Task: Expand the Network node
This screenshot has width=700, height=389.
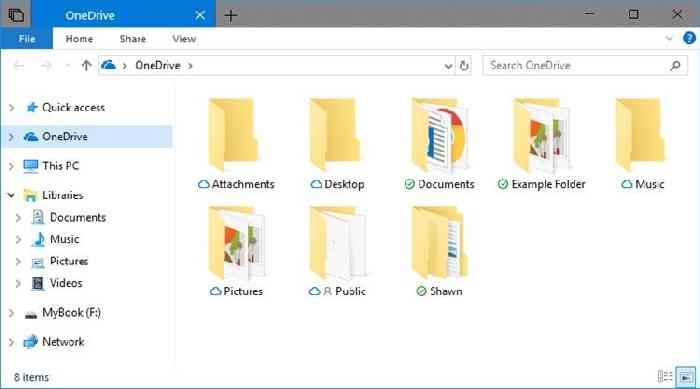Action: [11, 342]
